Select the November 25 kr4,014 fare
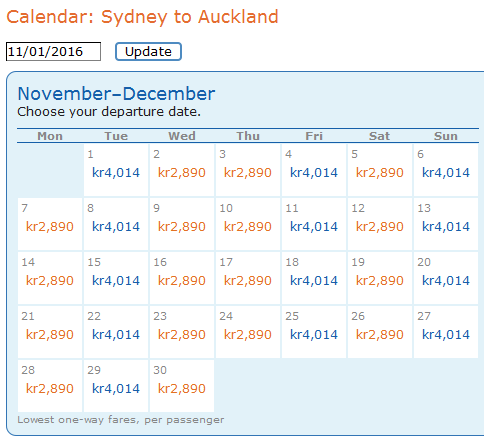The height and width of the screenshot is (439, 484). (x=314, y=335)
